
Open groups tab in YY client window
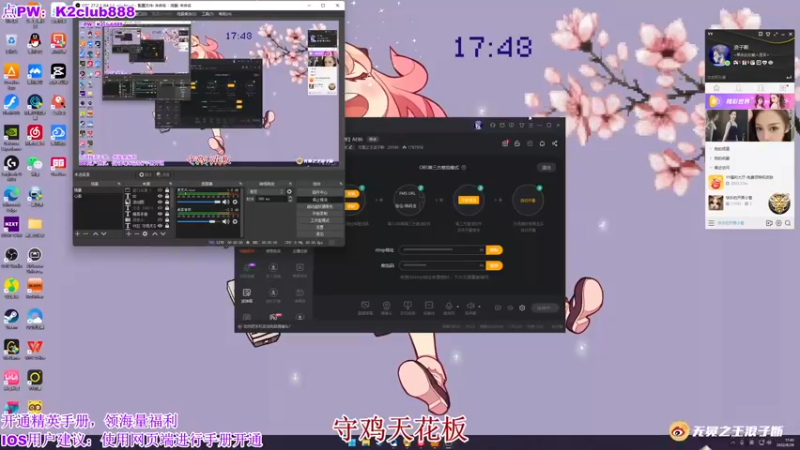(x=761, y=88)
